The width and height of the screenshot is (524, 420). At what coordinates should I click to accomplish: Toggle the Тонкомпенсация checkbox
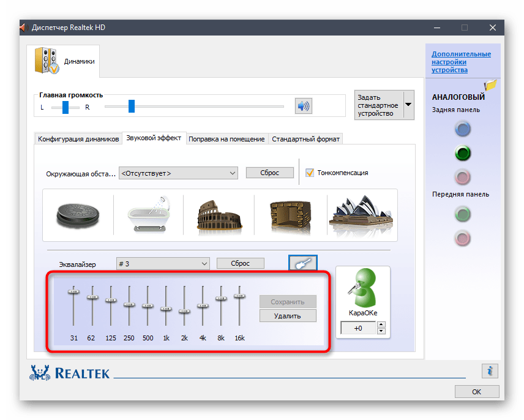tap(310, 173)
